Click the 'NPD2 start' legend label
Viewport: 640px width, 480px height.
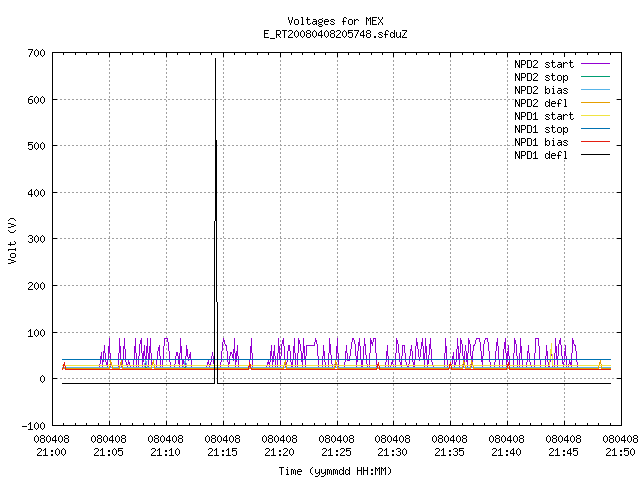coord(544,64)
